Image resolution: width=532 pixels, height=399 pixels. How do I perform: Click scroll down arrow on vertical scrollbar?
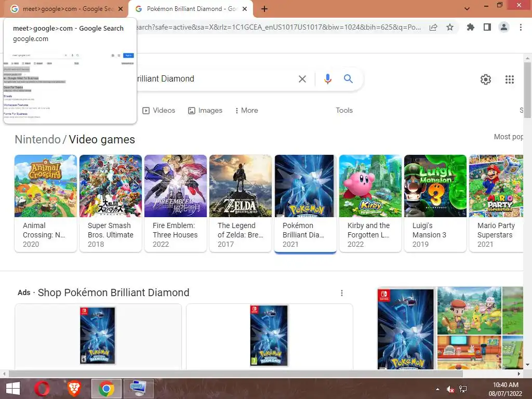[527, 365]
